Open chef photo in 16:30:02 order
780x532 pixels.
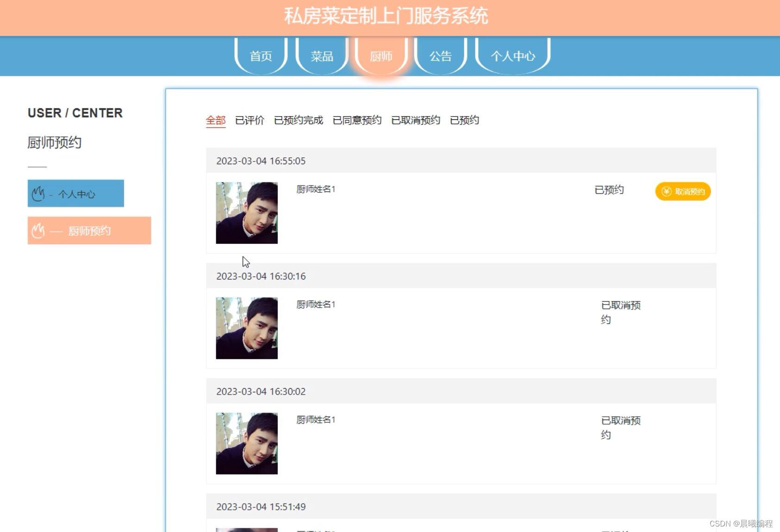tap(247, 443)
